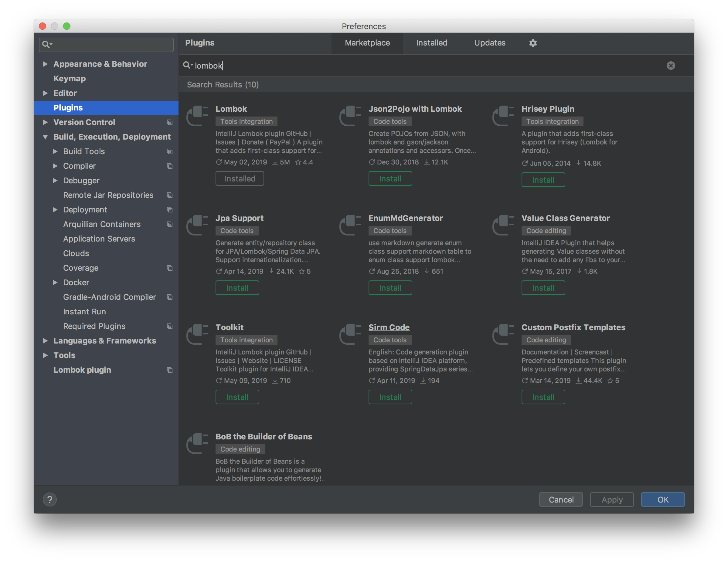Click the Jpa Support plugin icon
This screenshot has height=562, width=728.
point(197,225)
